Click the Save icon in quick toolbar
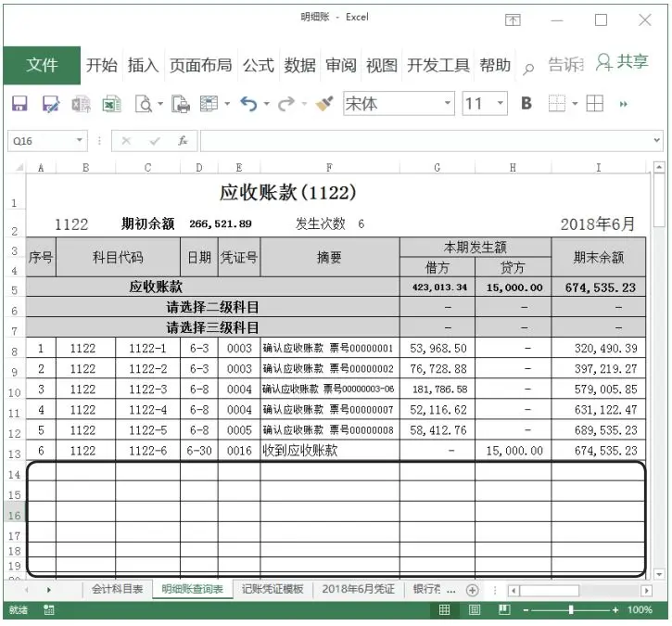Screen dimensions: 672x626 tap(19, 104)
